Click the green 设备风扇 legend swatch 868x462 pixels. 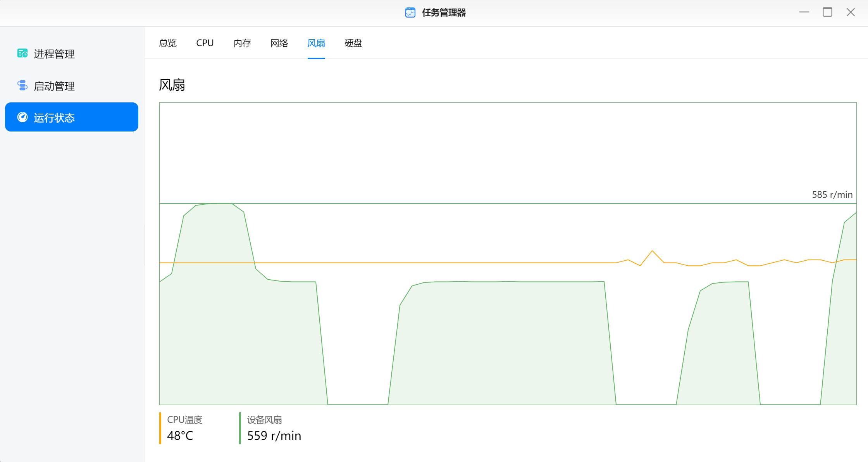pos(240,428)
